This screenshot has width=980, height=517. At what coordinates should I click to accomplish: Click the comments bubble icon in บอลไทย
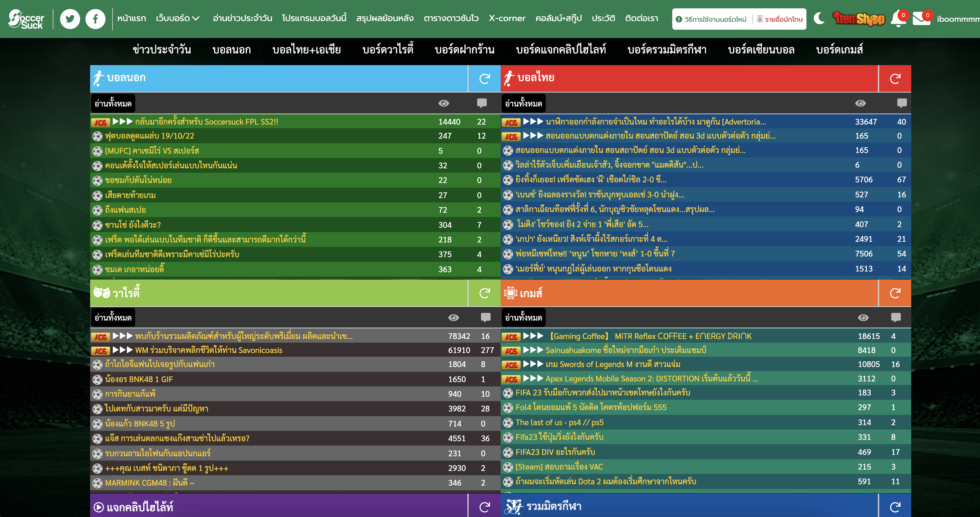902,103
